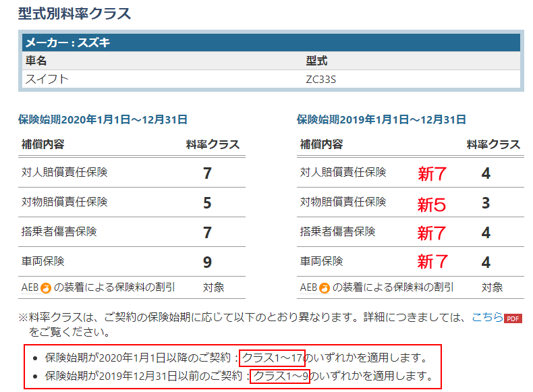Click class value 3 in 2019 table

coord(486,203)
